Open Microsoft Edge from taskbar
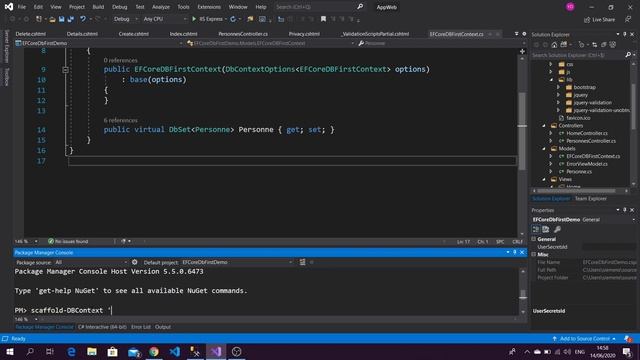 (71, 352)
